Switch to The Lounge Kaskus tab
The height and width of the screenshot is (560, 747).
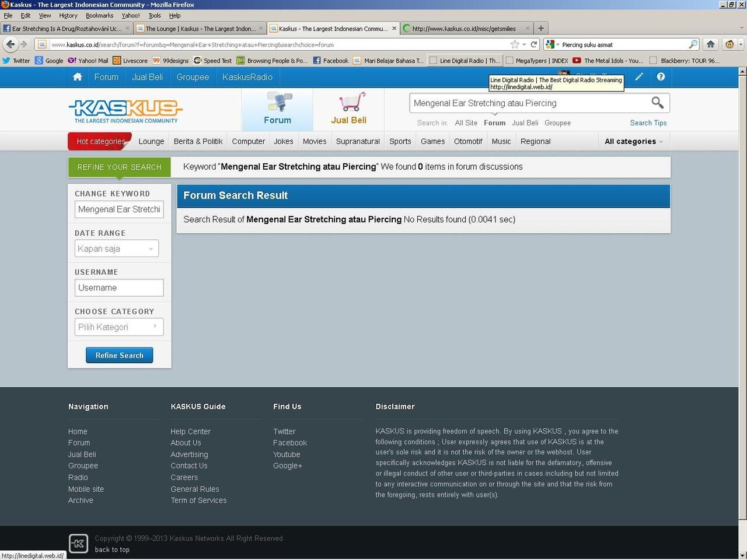200,28
